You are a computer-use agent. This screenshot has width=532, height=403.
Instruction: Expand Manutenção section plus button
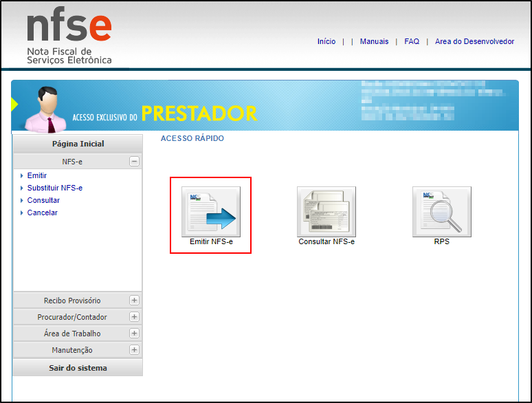pos(134,350)
